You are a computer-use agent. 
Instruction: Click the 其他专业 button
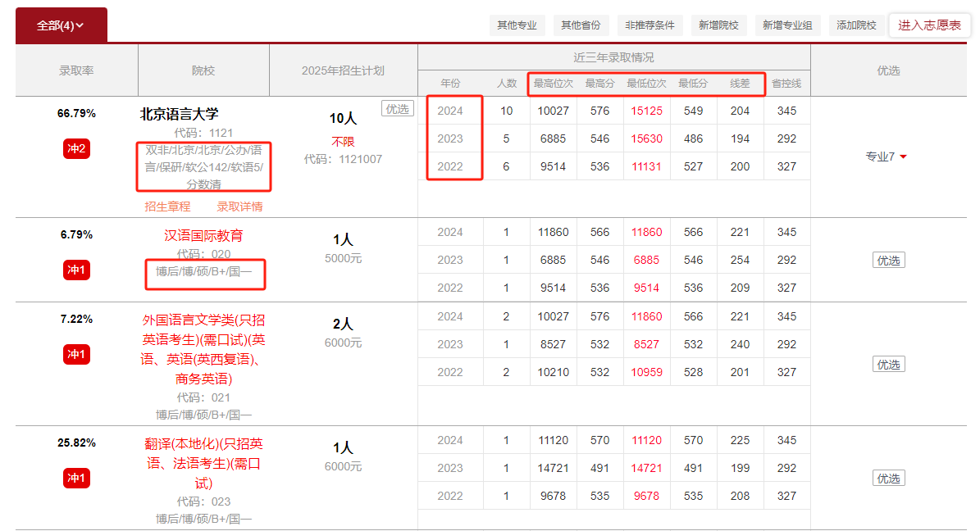(517, 25)
